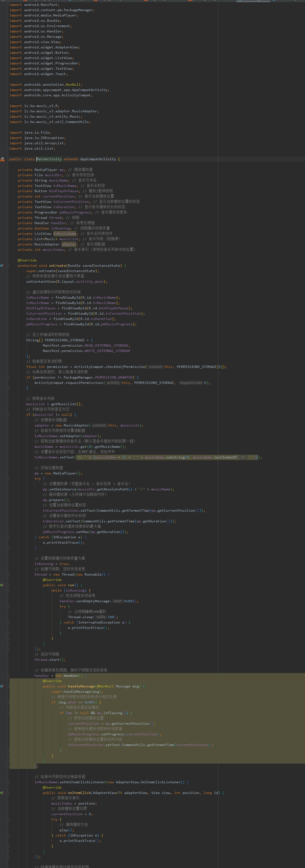
Task: Click the mp.prepare() call
Action: tap(56, 500)
